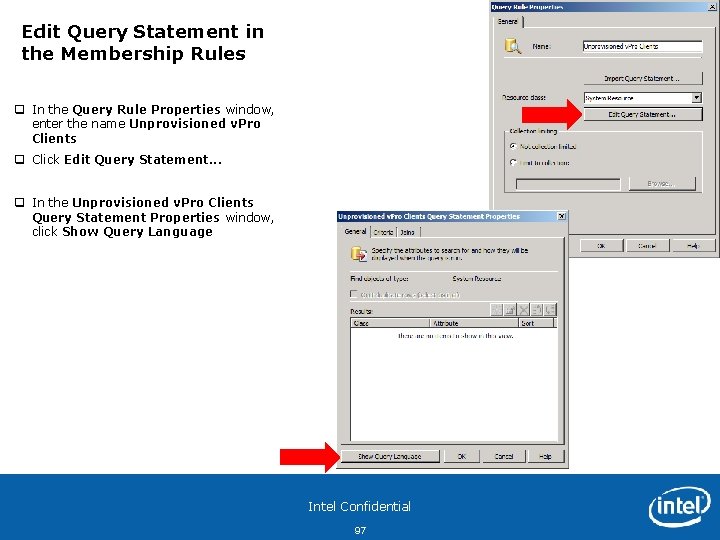Click the new results row icon
Image resolution: width=720 pixels, height=540 pixels.
497,309
